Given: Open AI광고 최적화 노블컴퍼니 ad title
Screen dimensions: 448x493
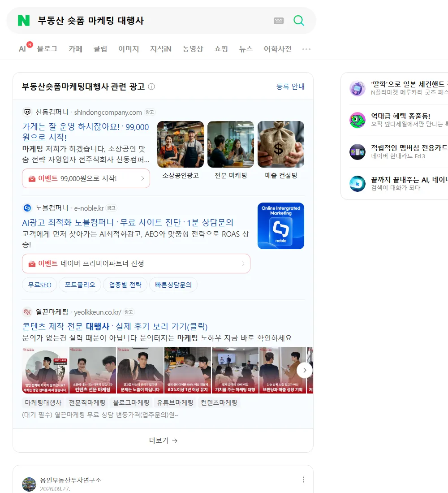Looking at the screenshot, I should click(128, 222).
